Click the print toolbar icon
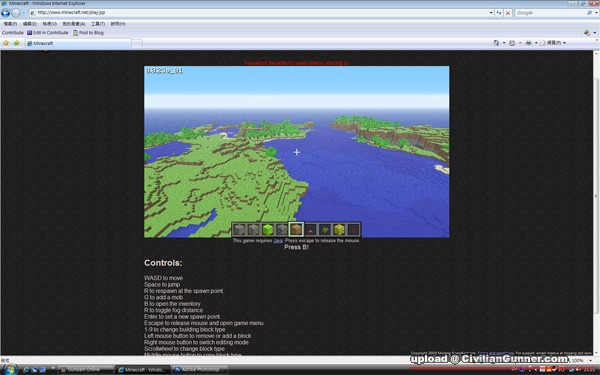 coord(528,43)
